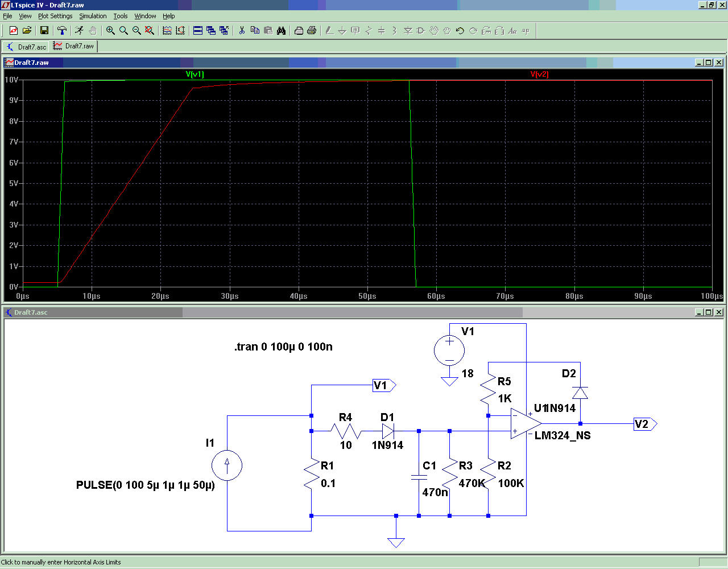Open the Tools menu
The width and height of the screenshot is (728, 569).
[x=121, y=16]
